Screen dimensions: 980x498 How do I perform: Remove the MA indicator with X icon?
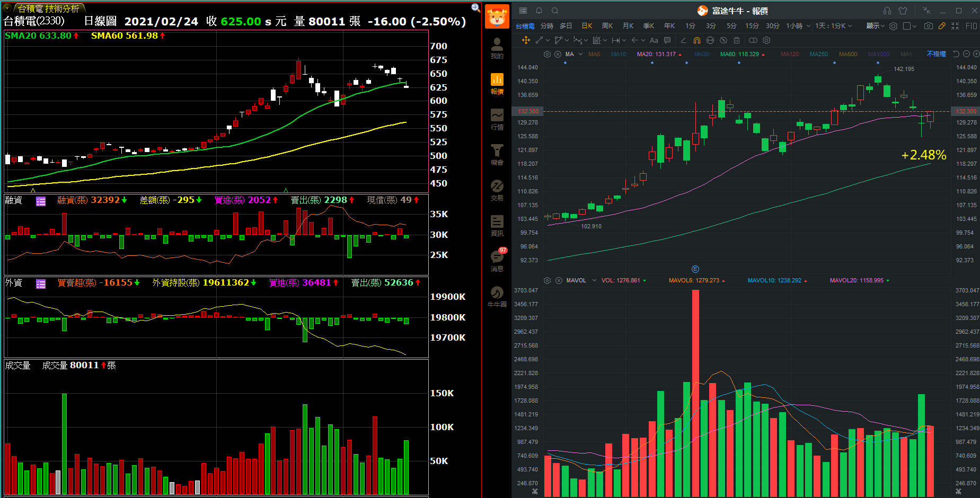558,54
